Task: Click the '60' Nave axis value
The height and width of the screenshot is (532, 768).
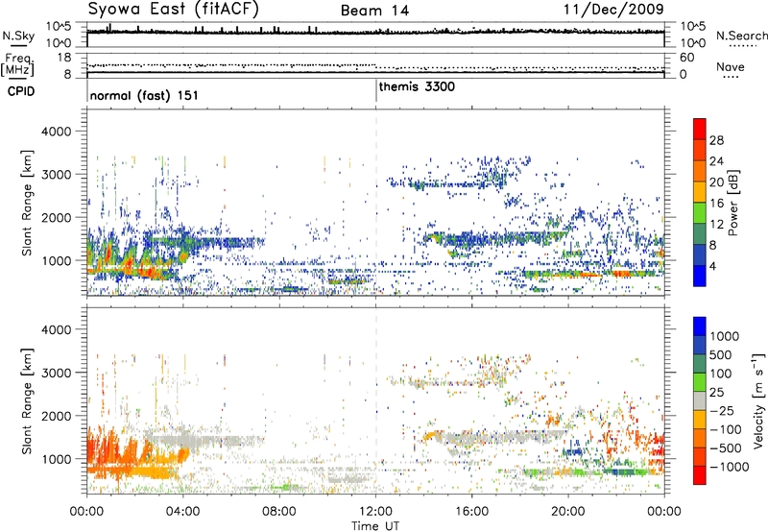Action: tap(686, 58)
